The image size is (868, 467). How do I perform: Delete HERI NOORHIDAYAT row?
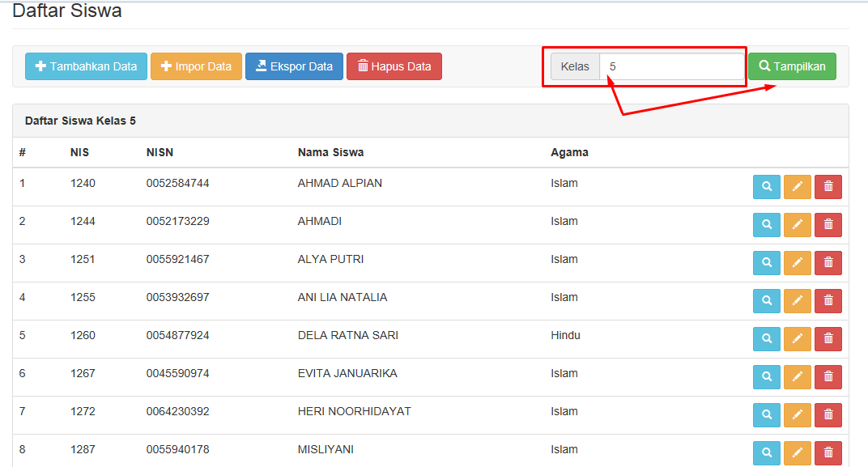828,415
